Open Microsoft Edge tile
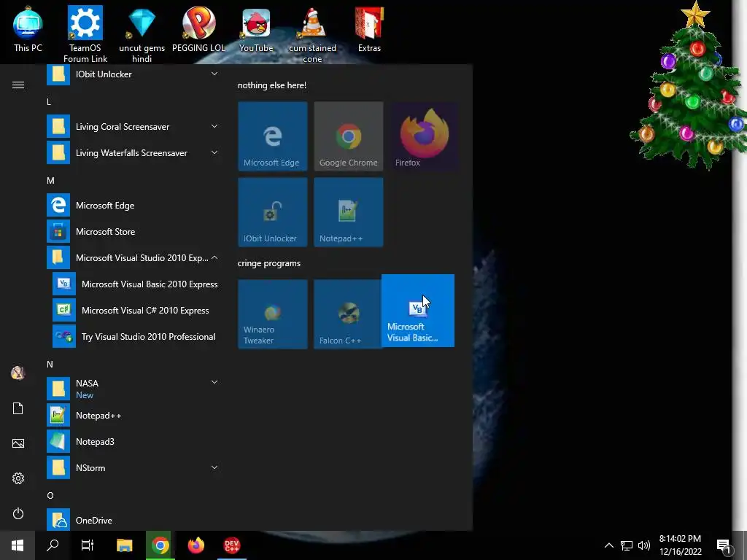 tap(273, 136)
